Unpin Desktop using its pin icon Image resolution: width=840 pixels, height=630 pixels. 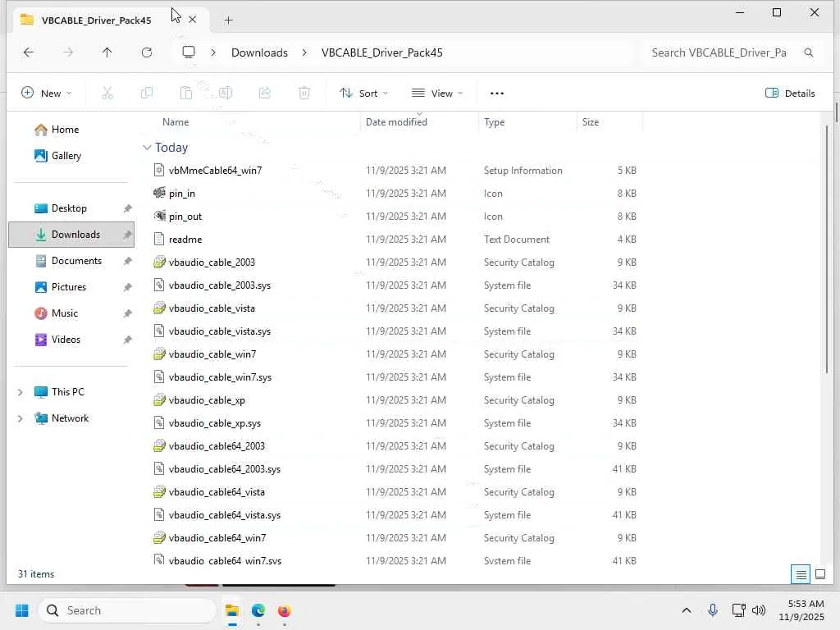(x=127, y=208)
